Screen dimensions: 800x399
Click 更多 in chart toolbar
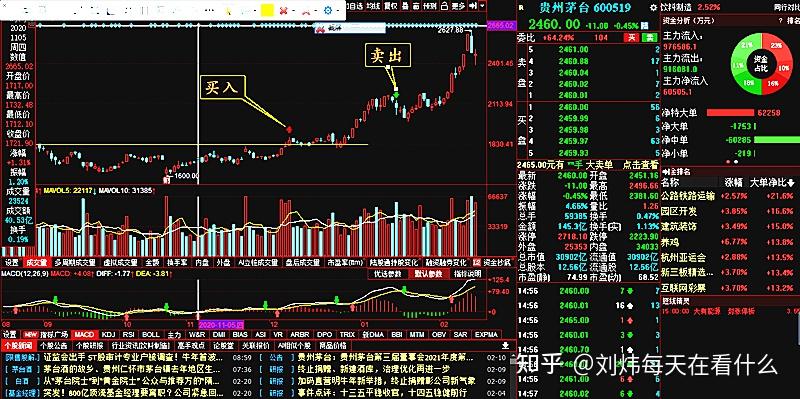point(458,6)
